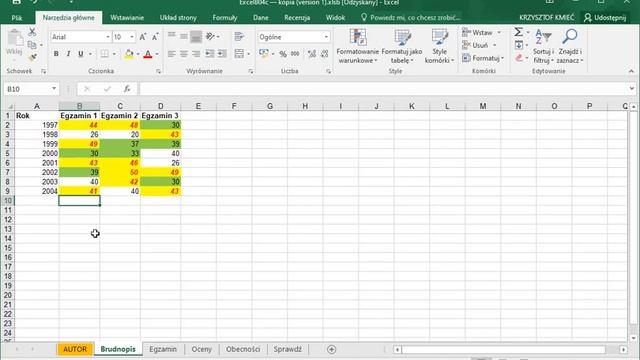Screen dimensions: 640x360
Task: Click the AutoSum sigma icon
Action: (x=519, y=32)
